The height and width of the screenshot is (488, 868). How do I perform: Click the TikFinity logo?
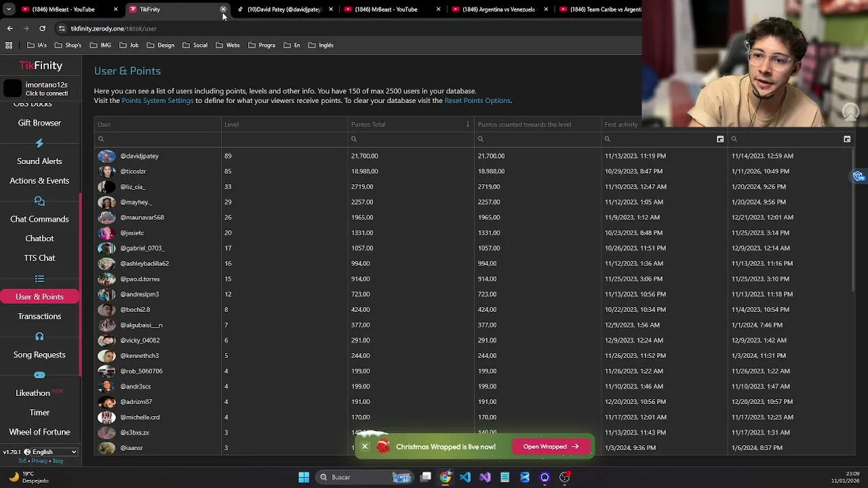[x=41, y=66]
